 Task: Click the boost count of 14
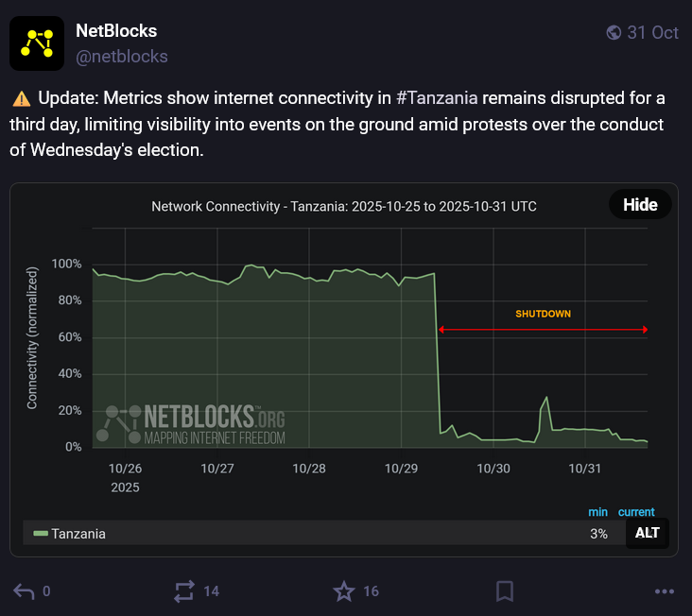[x=211, y=591]
